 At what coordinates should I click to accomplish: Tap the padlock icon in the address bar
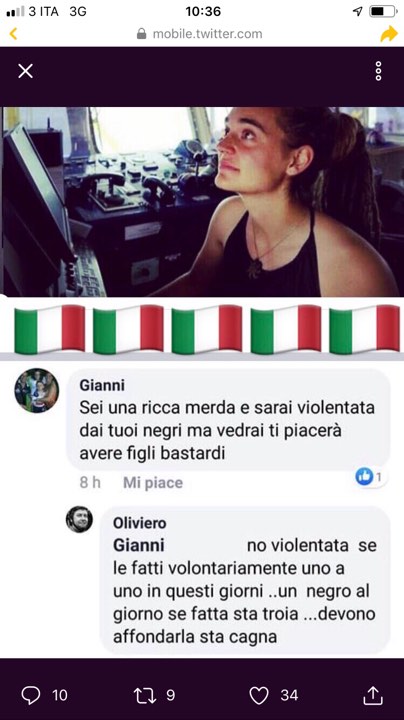pyautogui.click(x=141, y=34)
